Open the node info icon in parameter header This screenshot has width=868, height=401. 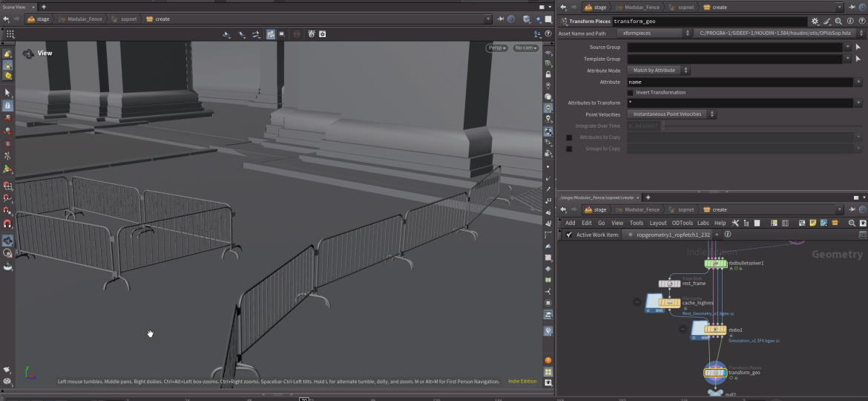point(849,22)
